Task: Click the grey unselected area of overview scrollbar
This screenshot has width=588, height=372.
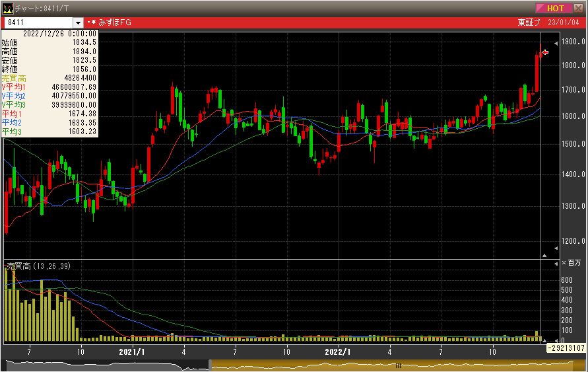Action: pyautogui.click(x=106, y=365)
